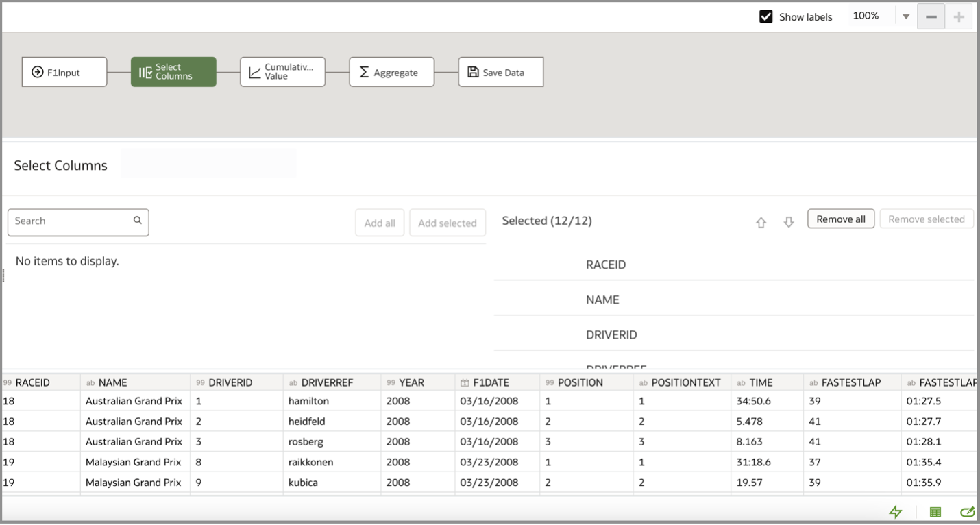
Task: Click the edit loop icon bottom right
Action: 967,512
